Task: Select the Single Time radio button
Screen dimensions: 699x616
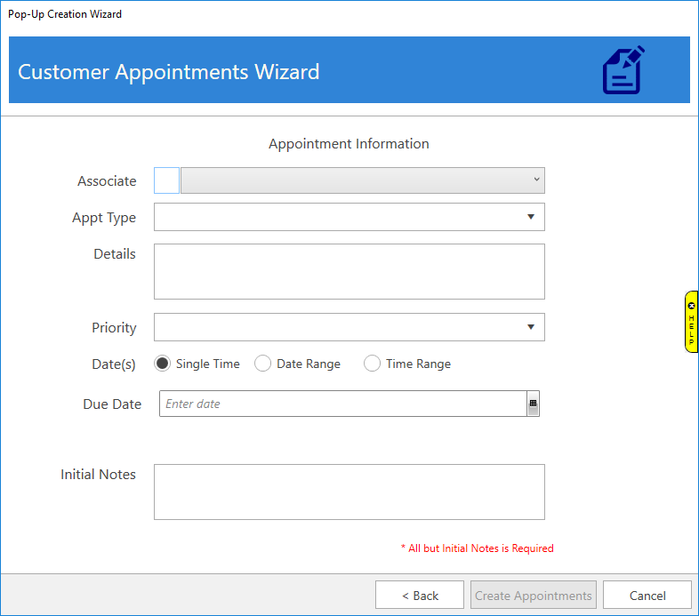Action: tap(163, 364)
